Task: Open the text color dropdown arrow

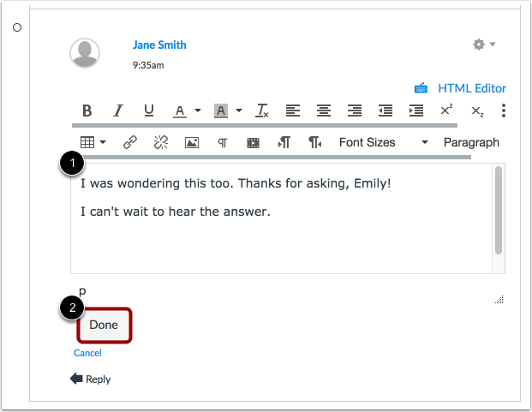Action: (x=198, y=110)
